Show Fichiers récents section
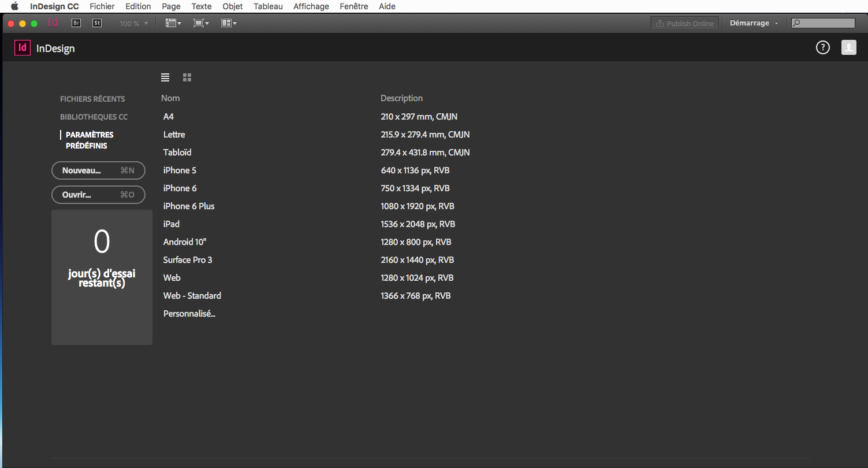The width and height of the screenshot is (868, 468). (x=92, y=99)
